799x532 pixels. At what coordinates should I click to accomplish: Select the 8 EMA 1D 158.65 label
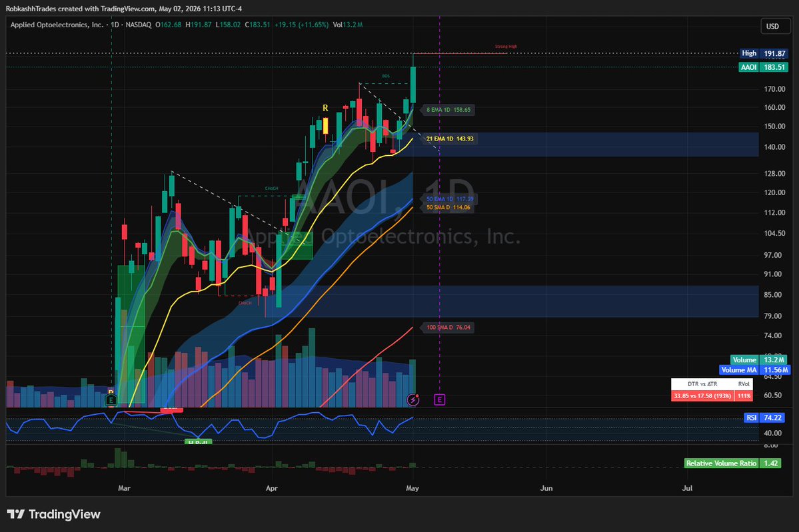click(x=448, y=109)
